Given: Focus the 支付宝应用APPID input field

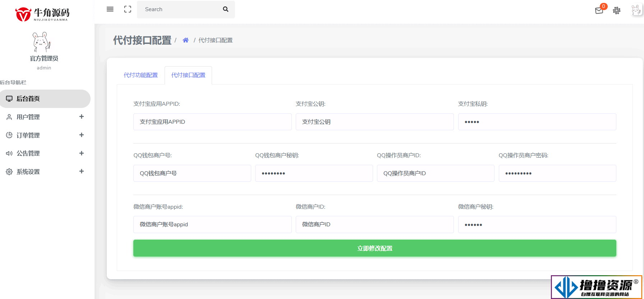Looking at the screenshot, I should tap(212, 122).
